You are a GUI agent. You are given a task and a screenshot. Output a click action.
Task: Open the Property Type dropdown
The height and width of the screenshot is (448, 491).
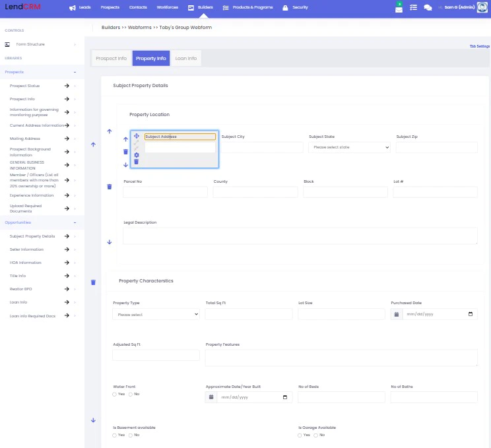coord(156,314)
